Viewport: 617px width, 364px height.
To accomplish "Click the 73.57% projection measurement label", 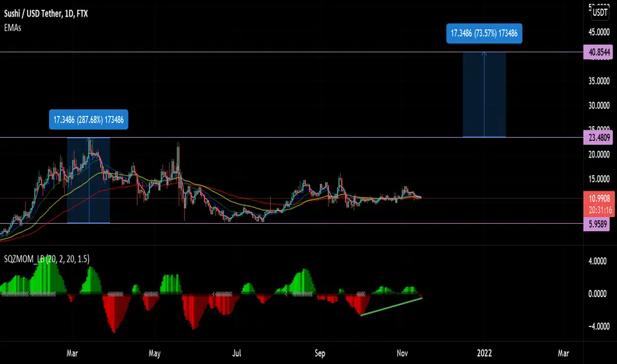I will pyautogui.click(x=484, y=34).
